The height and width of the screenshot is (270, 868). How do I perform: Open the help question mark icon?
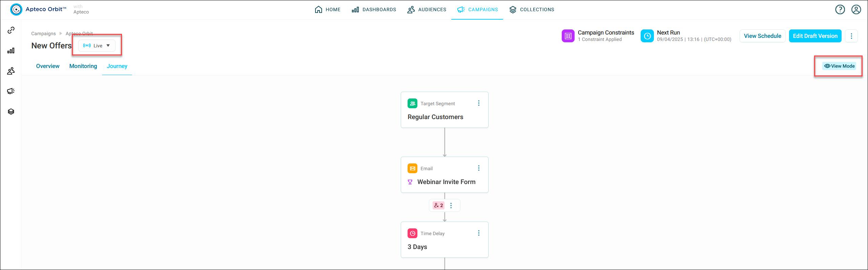tap(840, 9)
